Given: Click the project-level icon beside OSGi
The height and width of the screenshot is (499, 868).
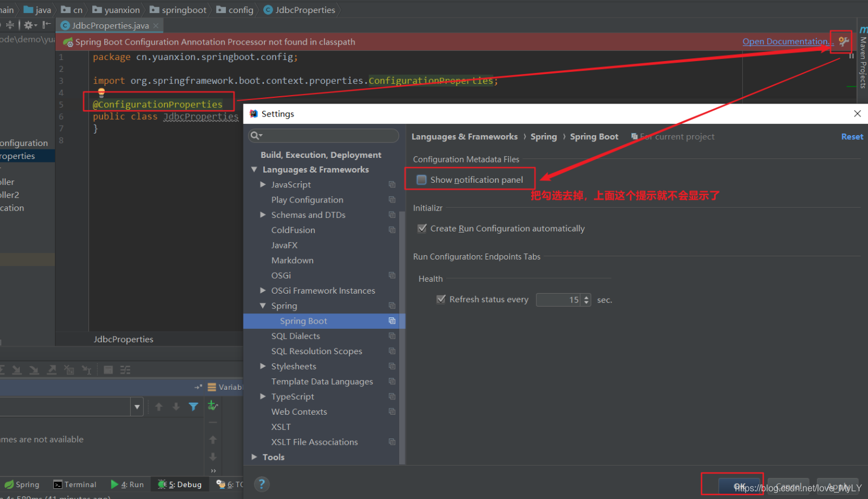Looking at the screenshot, I should [x=392, y=276].
